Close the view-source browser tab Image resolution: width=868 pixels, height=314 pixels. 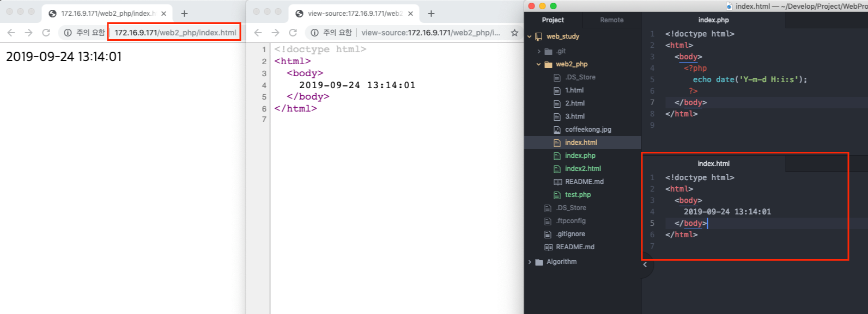(x=410, y=14)
